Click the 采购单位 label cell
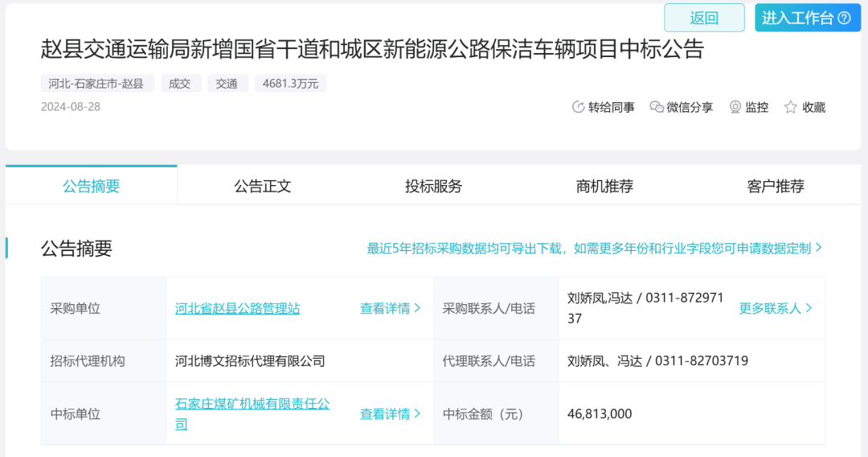The height and width of the screenshot is (457, 868). (104, 308)
